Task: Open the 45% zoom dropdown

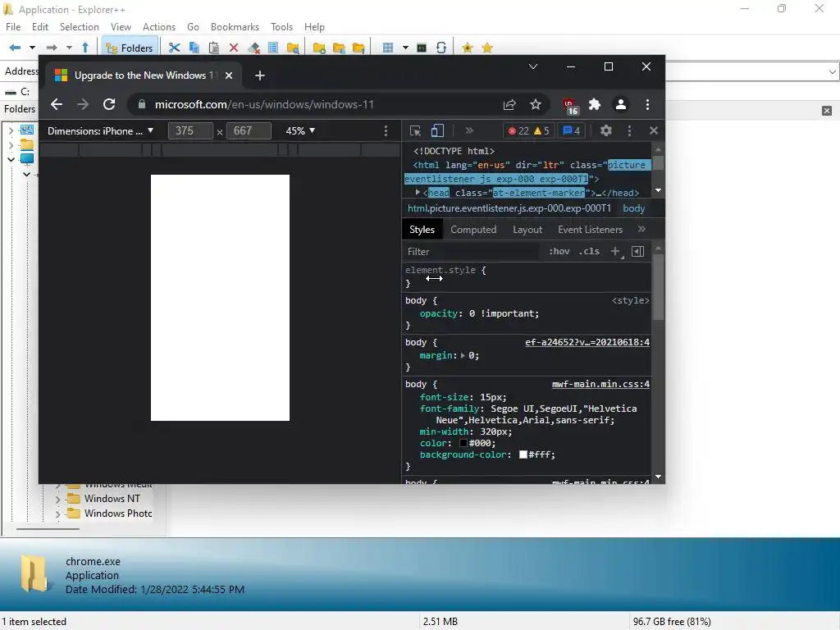Action: (x=300, y=130)
